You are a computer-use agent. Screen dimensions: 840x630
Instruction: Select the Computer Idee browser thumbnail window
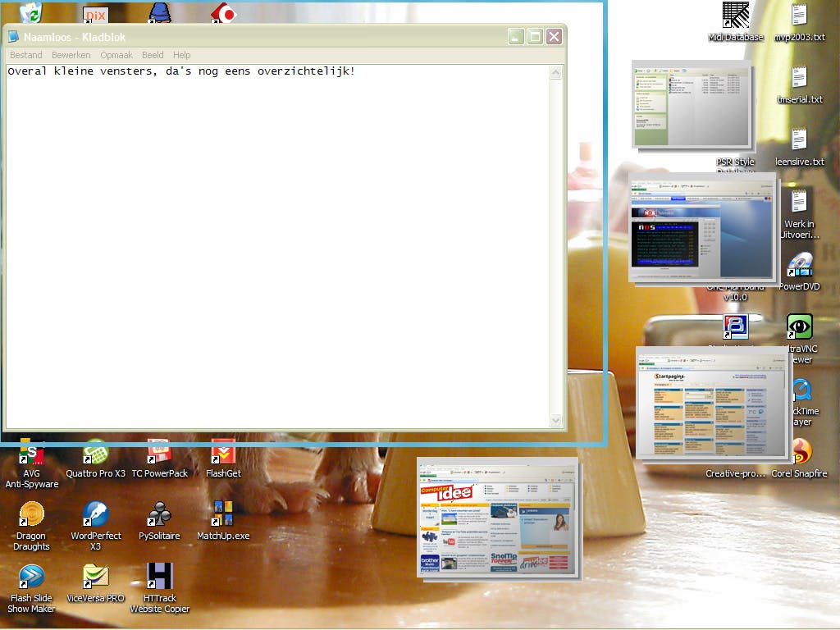click(x=498, y=518)
